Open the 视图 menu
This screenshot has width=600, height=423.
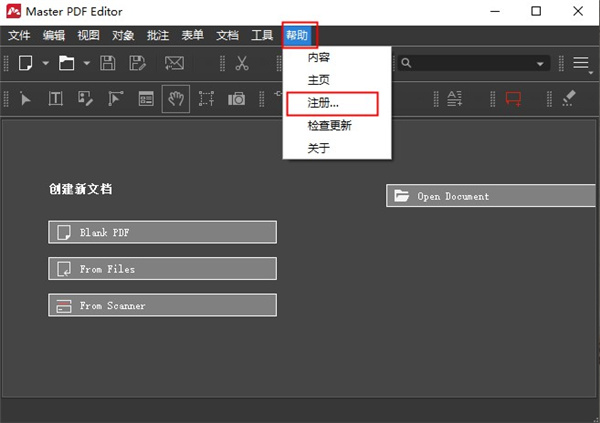(88, 36)
